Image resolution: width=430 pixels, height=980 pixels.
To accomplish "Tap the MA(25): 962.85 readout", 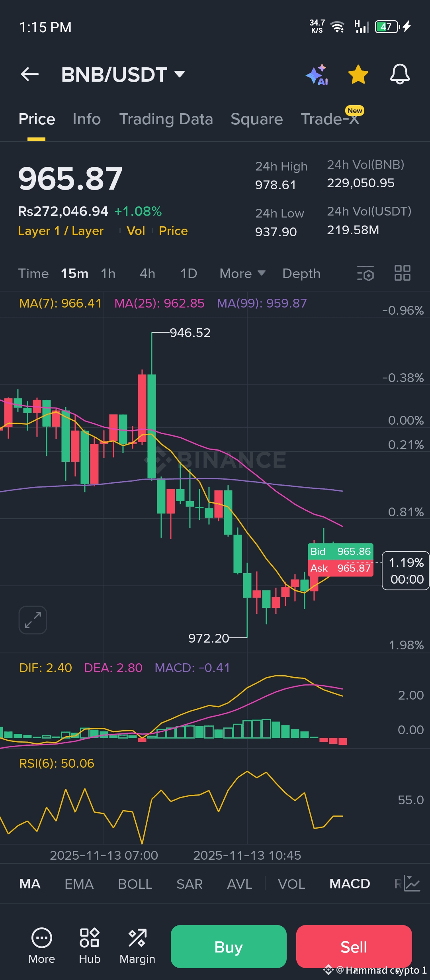I will [159, 304].
